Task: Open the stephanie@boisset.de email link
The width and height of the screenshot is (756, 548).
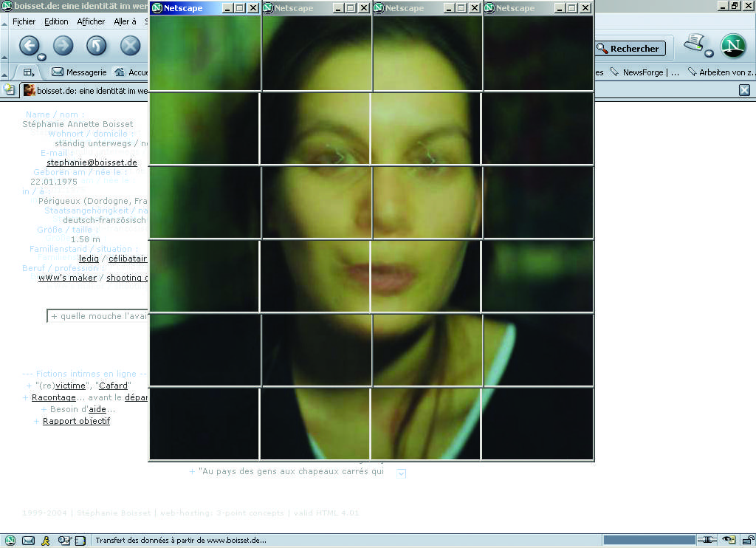Action: coord(92,162)
